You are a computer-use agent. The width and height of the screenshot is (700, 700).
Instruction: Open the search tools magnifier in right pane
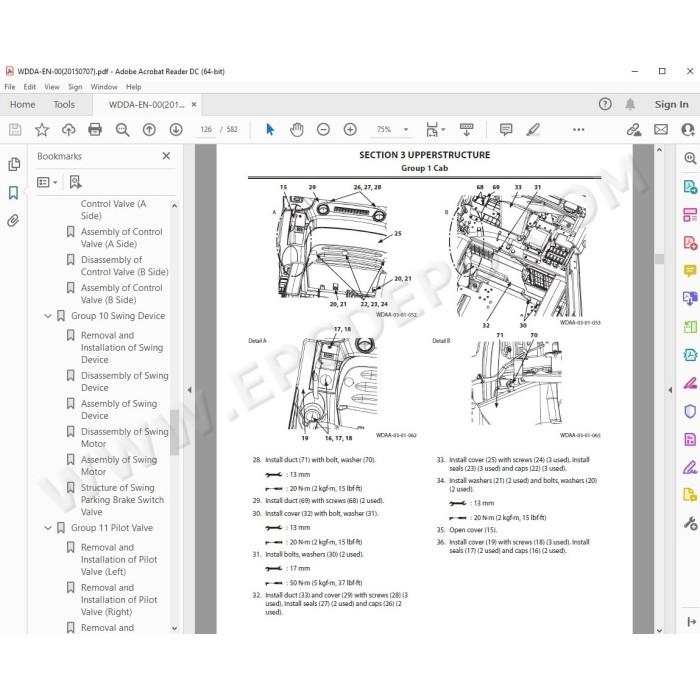click(690, 158)
